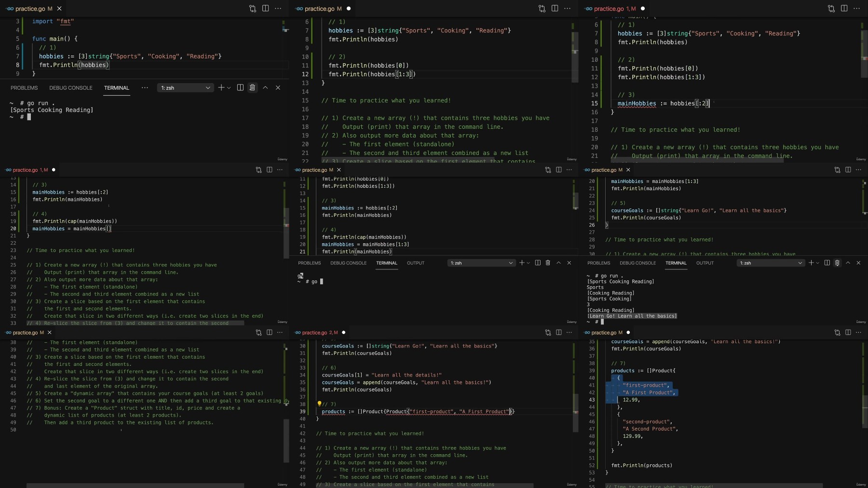Maximize the panel showing 'Learn Go!' terminal output
The width and height of the screenshot is (868, 488).
click(848, 263)
